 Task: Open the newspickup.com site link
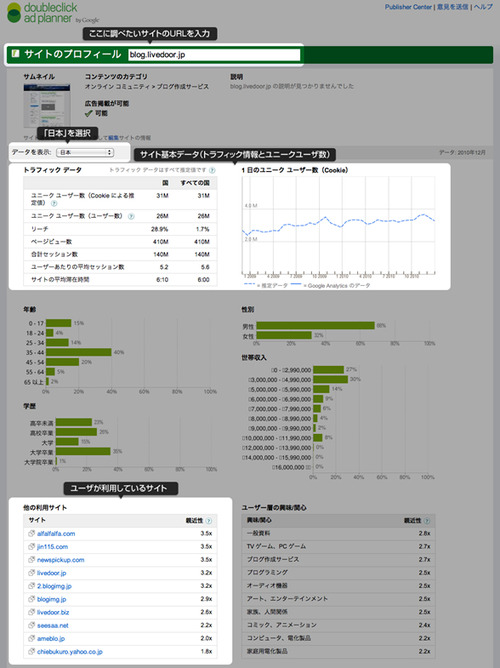pos(60,560)
